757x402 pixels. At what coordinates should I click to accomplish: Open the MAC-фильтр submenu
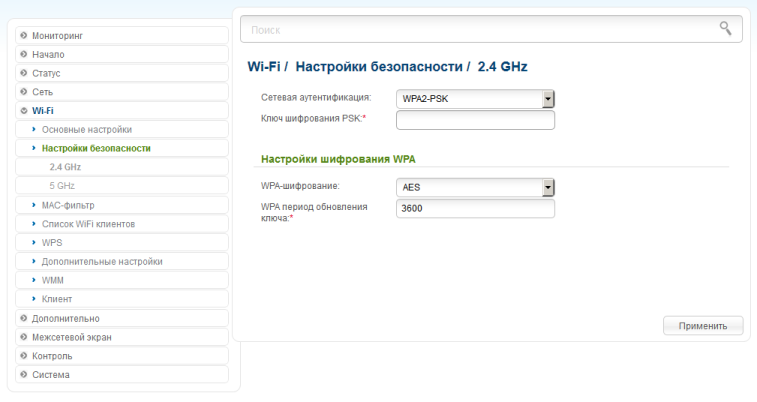122,205
